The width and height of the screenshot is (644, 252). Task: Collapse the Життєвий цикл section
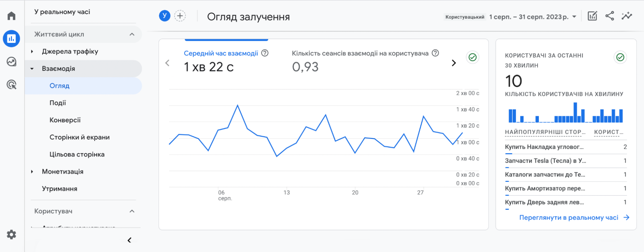[132, 34]
